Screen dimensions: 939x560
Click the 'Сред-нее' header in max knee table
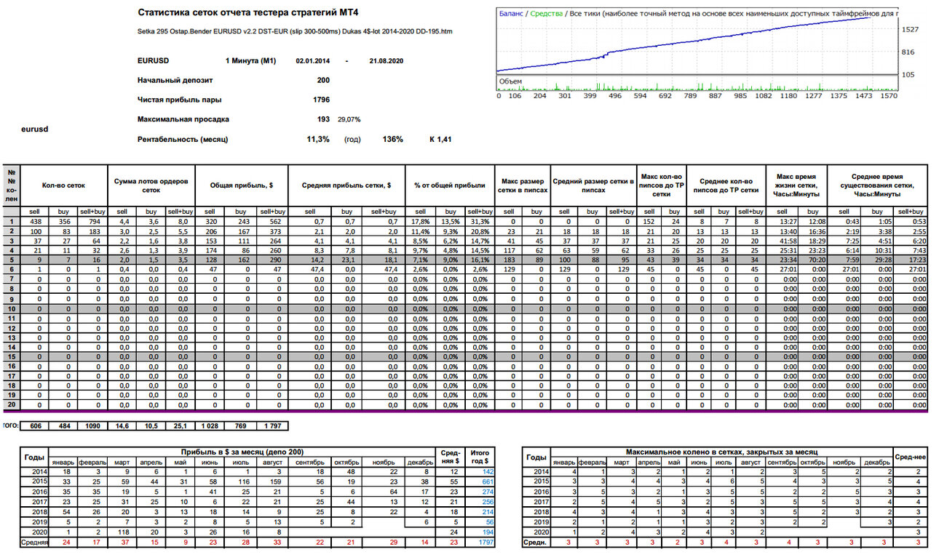coord(910,457)
